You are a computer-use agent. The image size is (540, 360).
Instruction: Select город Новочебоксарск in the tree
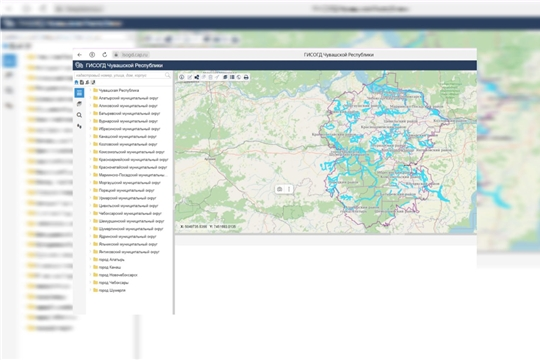tap(118, 275)
